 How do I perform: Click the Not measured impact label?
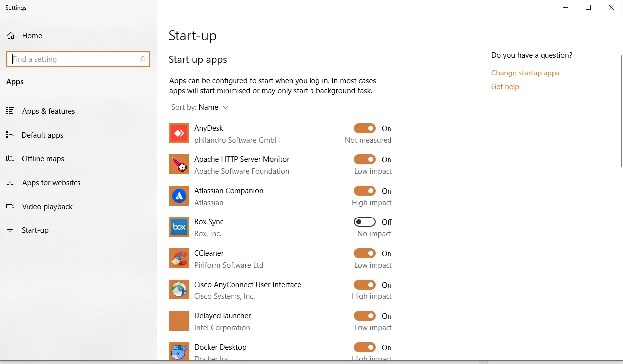(x=368, y=140)
